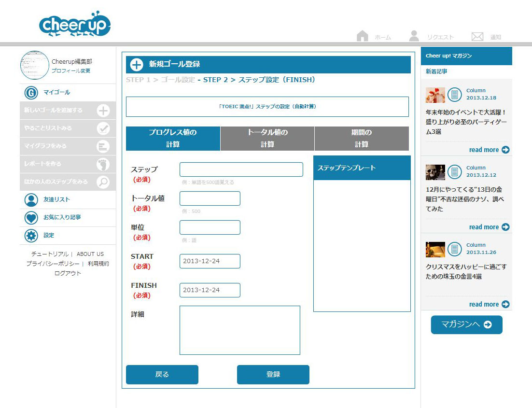The image size is (532, 408).
Task: Click the My Goal G icon
Action: tap(31, 93)
